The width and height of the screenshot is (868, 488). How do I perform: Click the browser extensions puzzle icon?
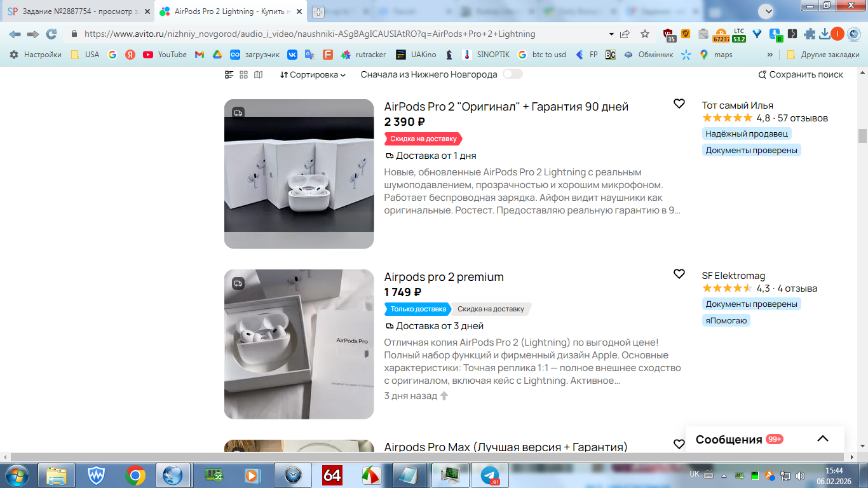click(x=810, y=34)
